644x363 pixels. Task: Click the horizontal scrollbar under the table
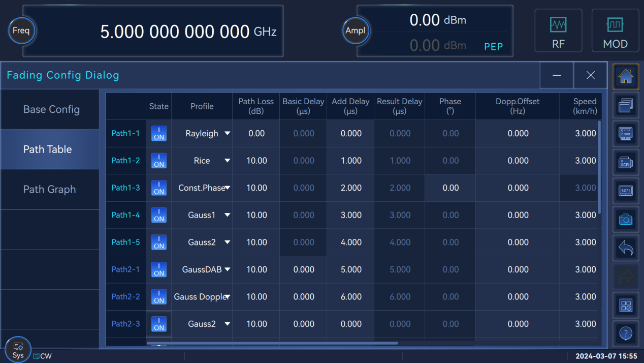(x=272, y=343)
